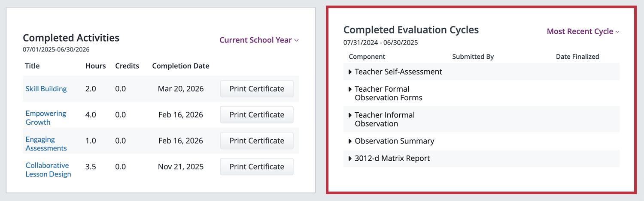Click the Hours column header
The image size is (644, 201).
pyautogui.click(x=95, y=66)
